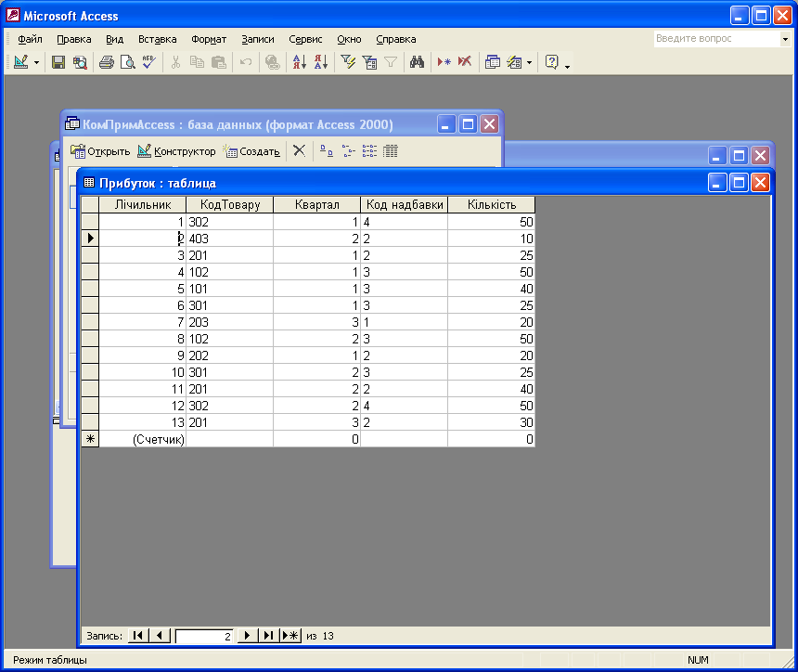
Task: Select the Код надбавки column header
Action: (x=404, y=204)
